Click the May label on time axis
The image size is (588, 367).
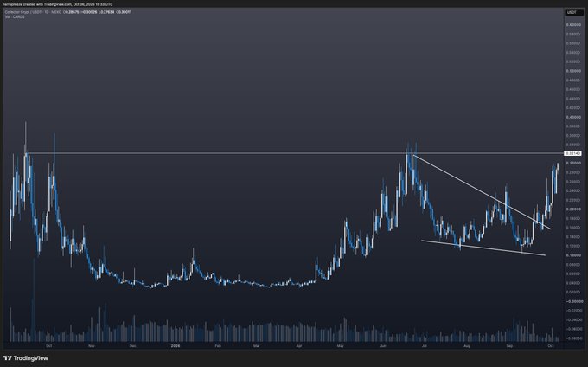pos(340,345)
